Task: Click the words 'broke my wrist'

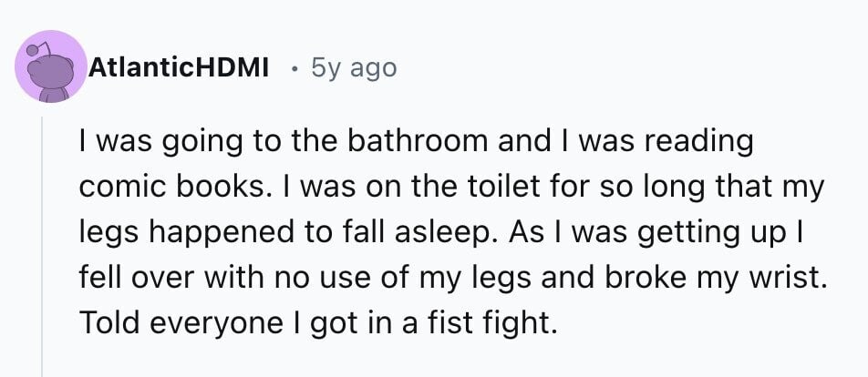Action: pyautogui.click(x=711, y=278)
